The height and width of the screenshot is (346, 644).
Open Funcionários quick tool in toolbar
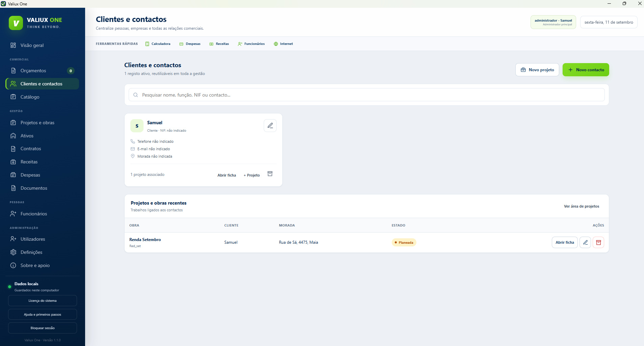pyautogui.click(x=251, y=44)
